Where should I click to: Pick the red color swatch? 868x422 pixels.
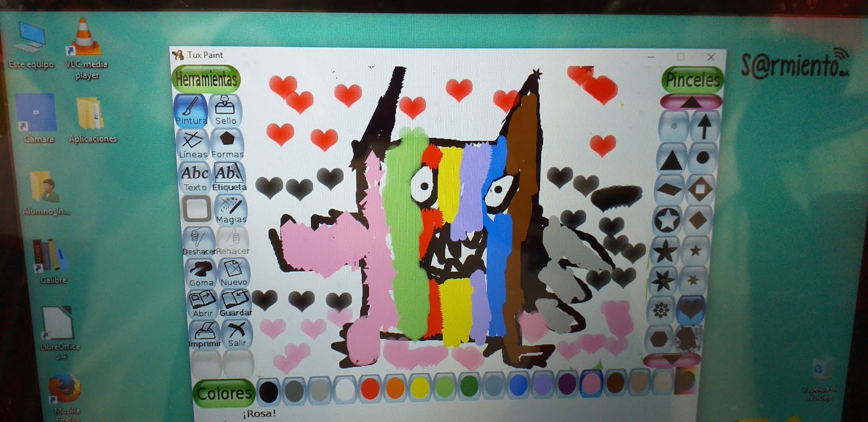tap(369, 389)
